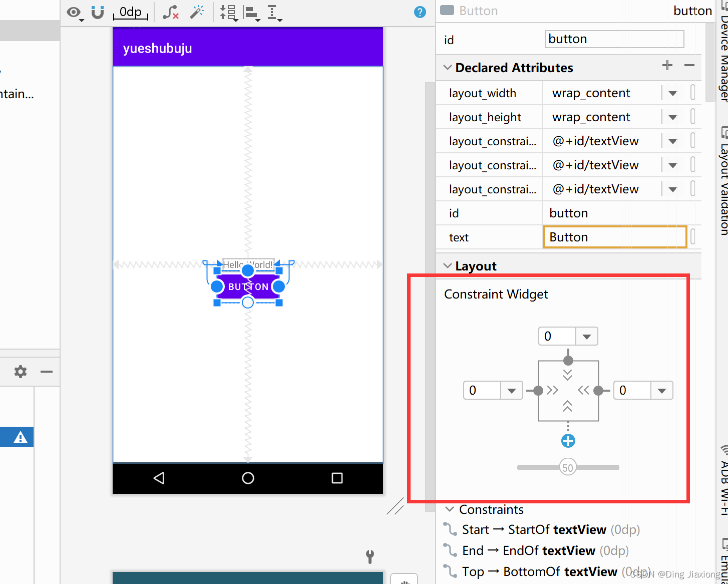This screenshot has height=584, width=728.
Task: Click the Help question mark icon
Action: pyautogui.click(x=420, y=12)
